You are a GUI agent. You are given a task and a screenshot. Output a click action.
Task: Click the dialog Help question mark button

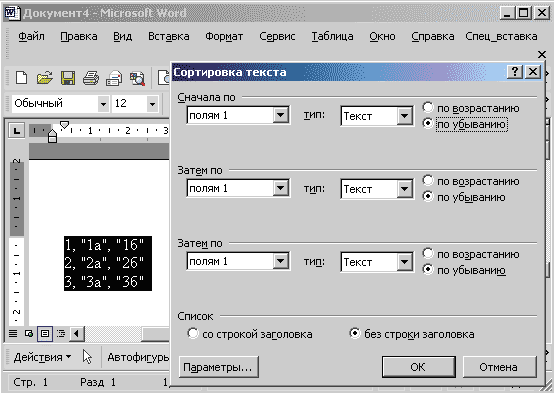515,72
